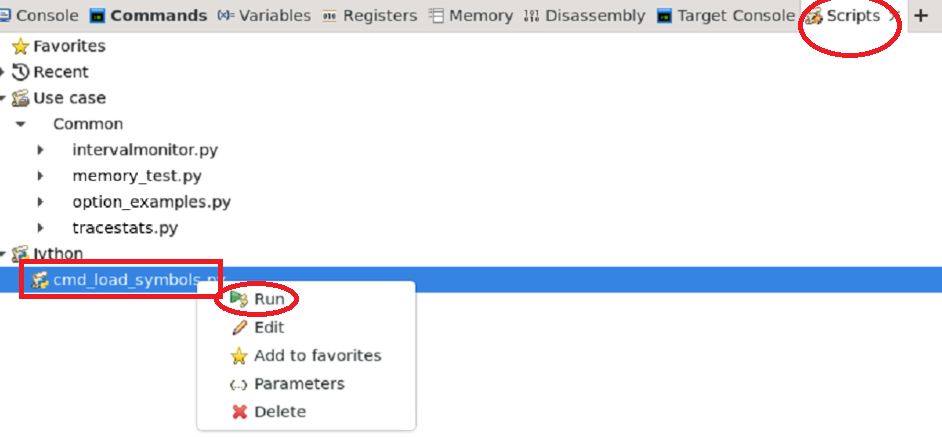Click the cmd_load_symbols script file icon
The image size is (942, 437).
click(40, 281)
